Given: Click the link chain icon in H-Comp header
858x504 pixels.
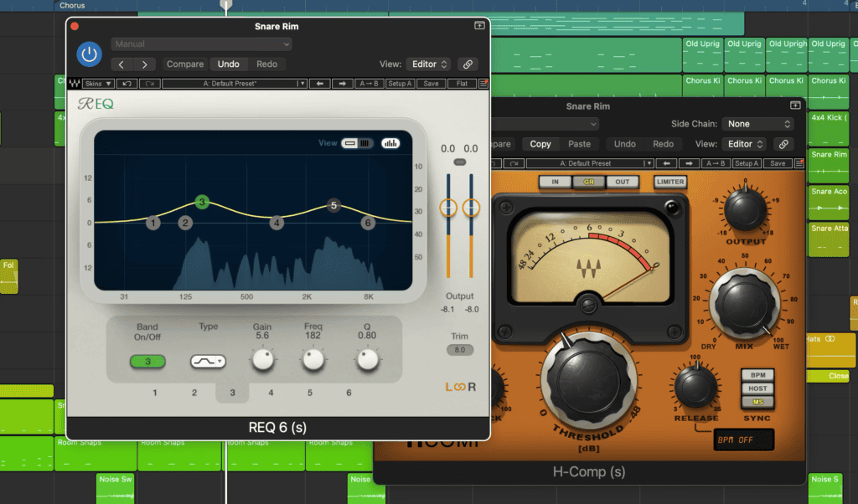Looking at the screenshot, I should pos(784,144).
